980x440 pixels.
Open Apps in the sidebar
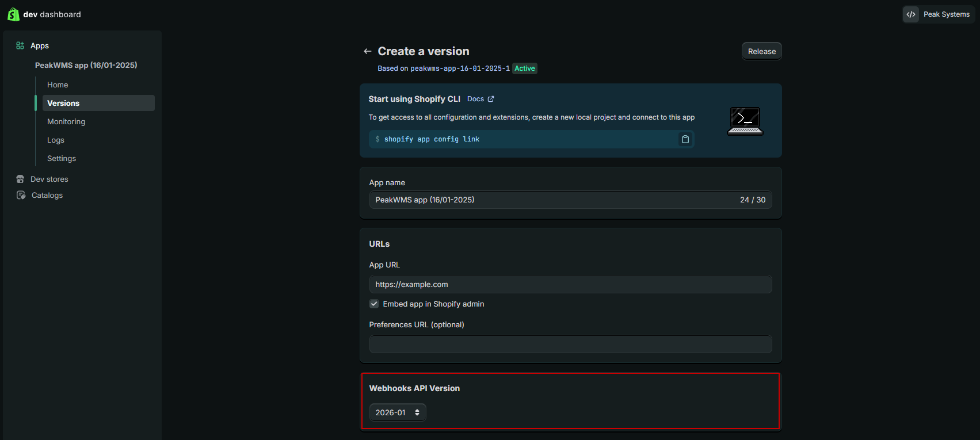click(x=40, y=45)
